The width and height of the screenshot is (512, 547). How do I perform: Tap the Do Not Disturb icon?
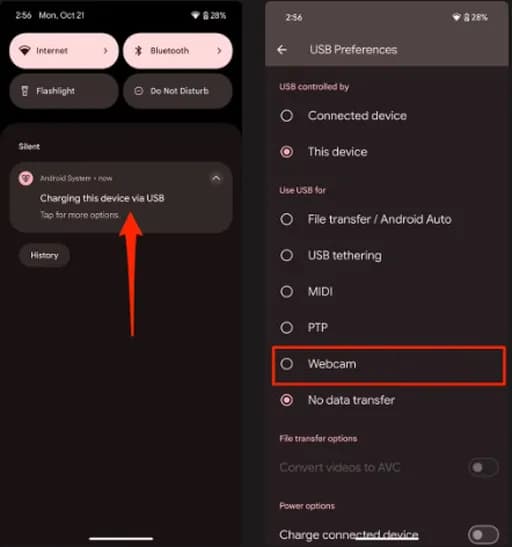click(x=139, y=91)
